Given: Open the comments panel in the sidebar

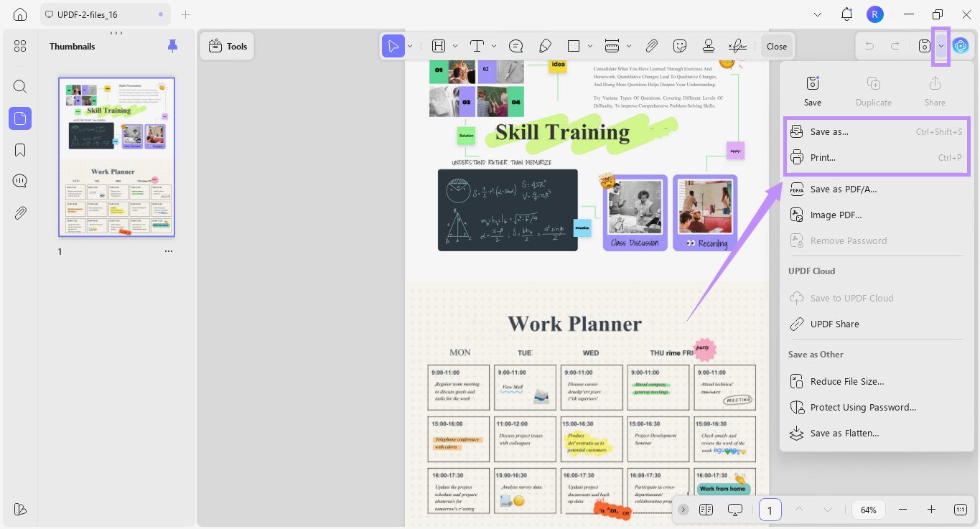Looking at the screenshot, I should click(19, 180).
